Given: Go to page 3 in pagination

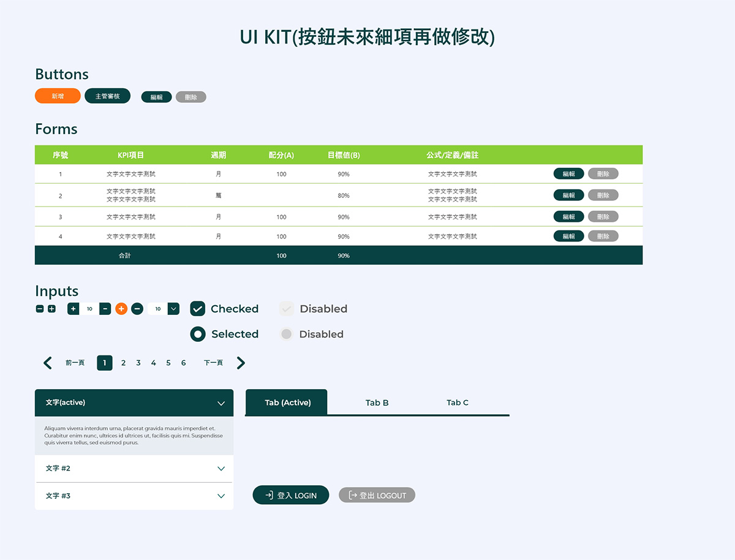Looking at the screenshot, I should [138, 363].
